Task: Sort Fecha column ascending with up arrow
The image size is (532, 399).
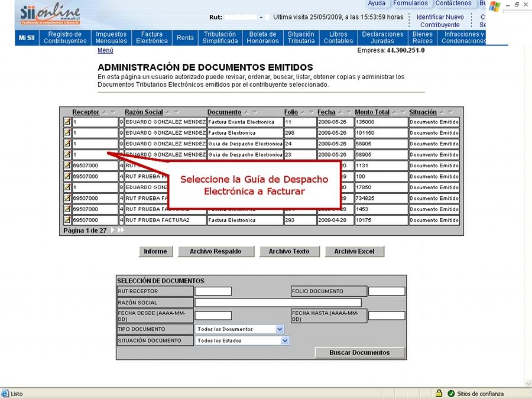Action: (x=340, y=112)
